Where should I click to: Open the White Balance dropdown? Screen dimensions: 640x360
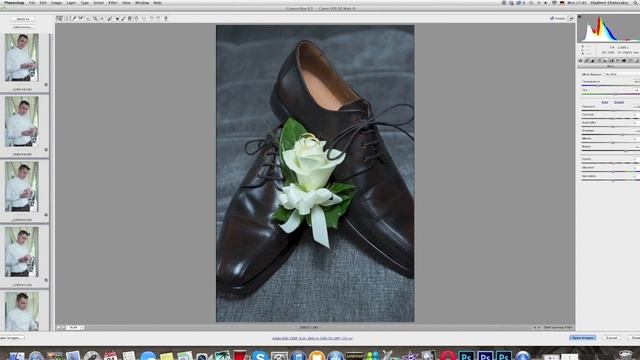[622, 74]
